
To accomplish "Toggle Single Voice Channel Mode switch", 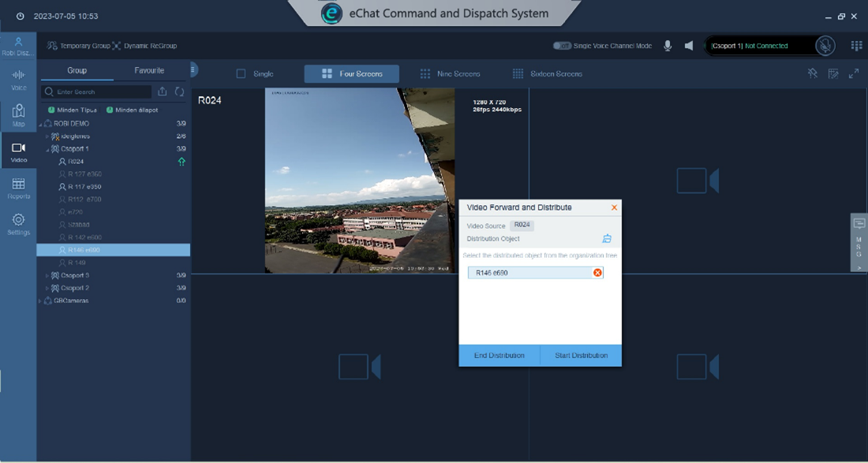I will (x=562, y=46).
